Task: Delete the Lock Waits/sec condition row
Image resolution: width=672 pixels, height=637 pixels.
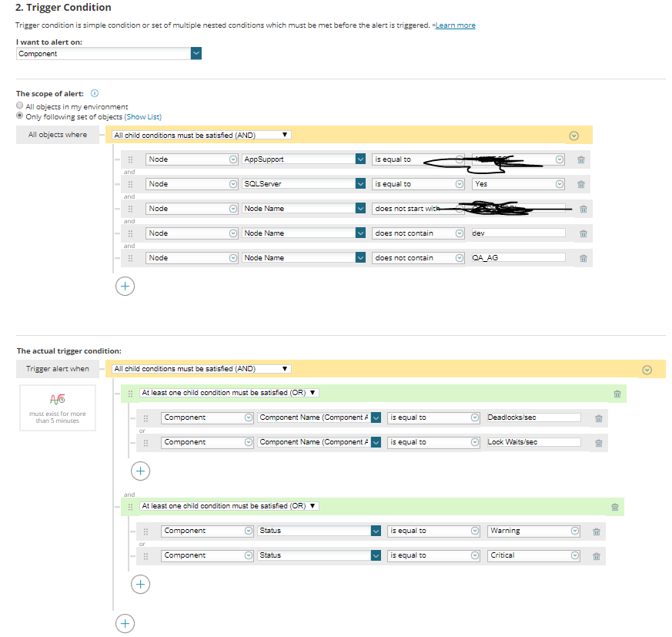Action: pos(598,443)
